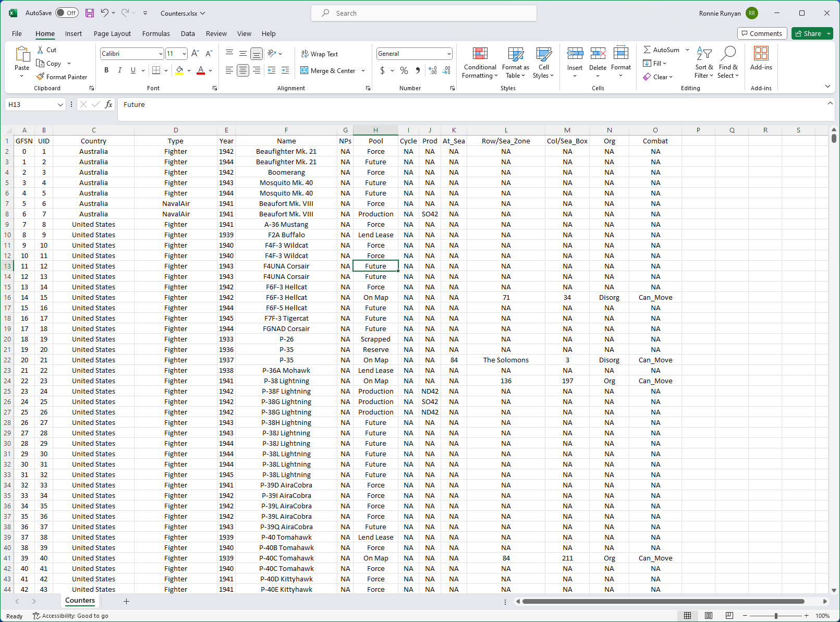Click the Increase Indent icon
Screen dimensions: 840x622
tap(285, 70)
